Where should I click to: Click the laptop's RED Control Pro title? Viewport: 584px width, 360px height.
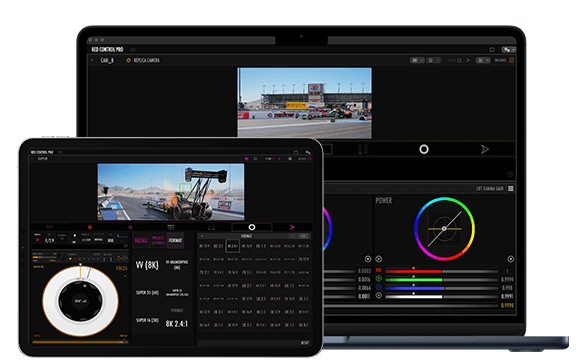click(x=107, y=49)
